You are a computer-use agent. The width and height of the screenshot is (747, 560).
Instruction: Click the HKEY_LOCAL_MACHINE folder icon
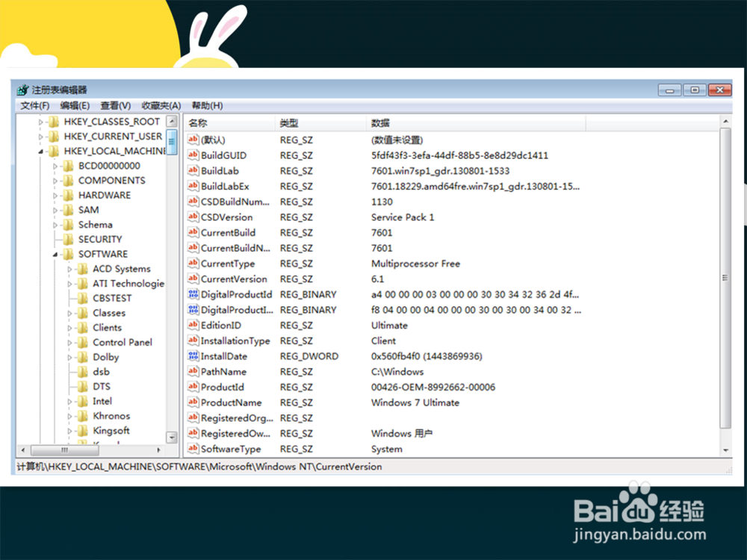click(x=54, y=151)
